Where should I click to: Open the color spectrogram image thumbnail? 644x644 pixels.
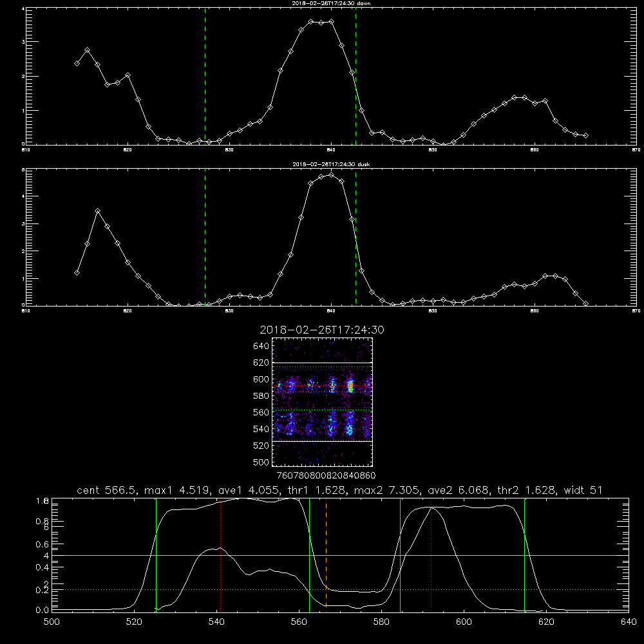(322, 402)
